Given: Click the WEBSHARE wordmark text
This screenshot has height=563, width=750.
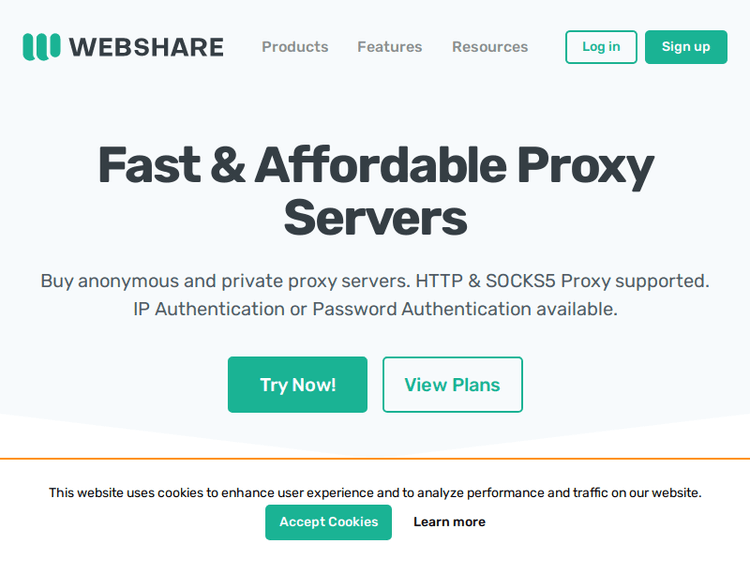Looking at the screenshot, I should [146, 47].
